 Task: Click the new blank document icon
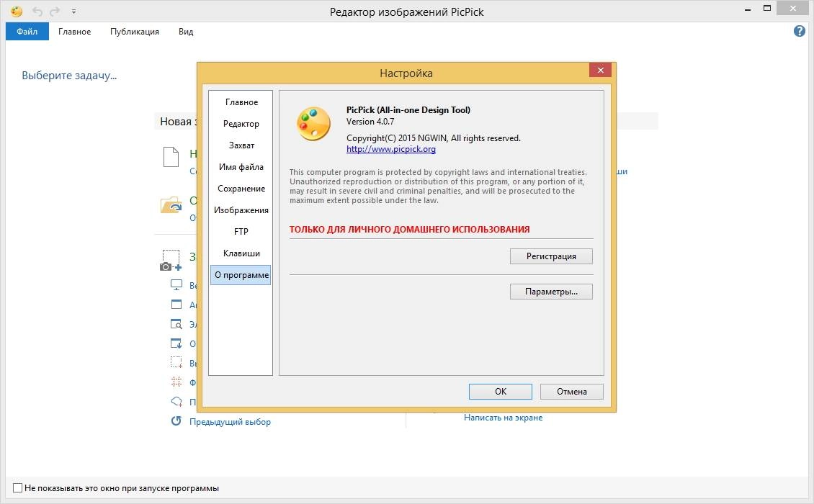(x=171, y=157)
